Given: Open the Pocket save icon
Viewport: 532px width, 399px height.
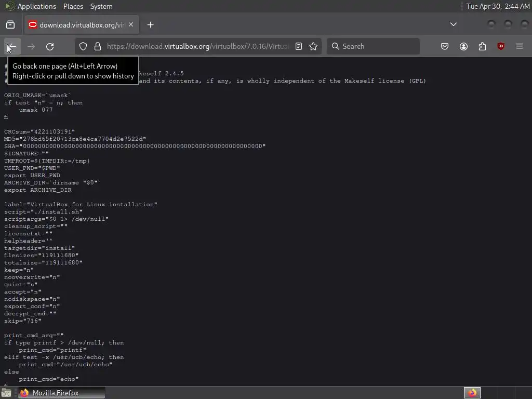Looking at the screenshot, I should (x=445, y=46).
